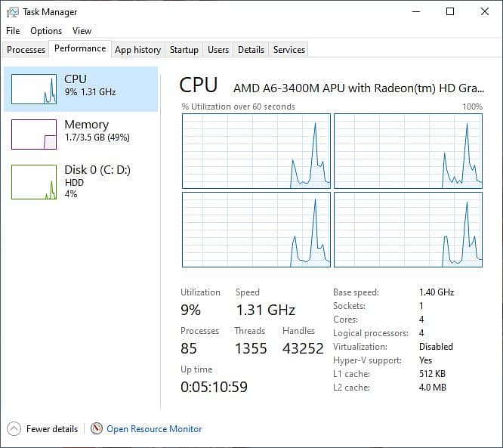Click the % Utilization over 60 seconds label
This screenshot has height=448, width=503.
click(239, 107)
